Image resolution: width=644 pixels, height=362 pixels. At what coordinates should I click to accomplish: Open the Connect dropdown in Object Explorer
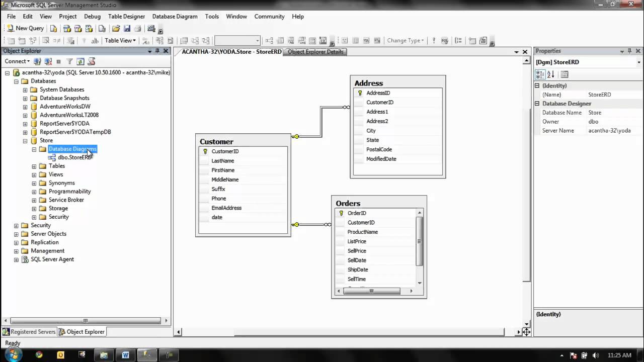tap(17, 61)
